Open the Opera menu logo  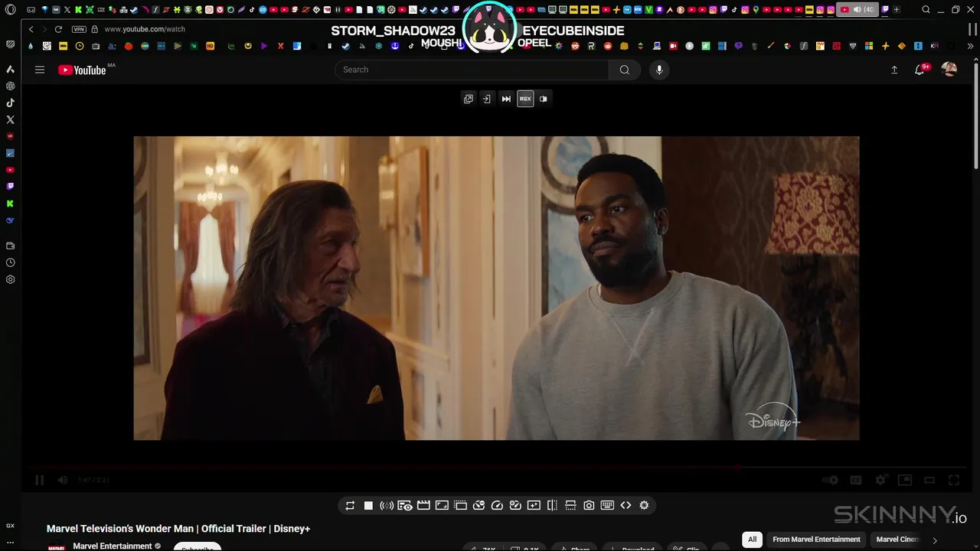(x=10, y=10)
